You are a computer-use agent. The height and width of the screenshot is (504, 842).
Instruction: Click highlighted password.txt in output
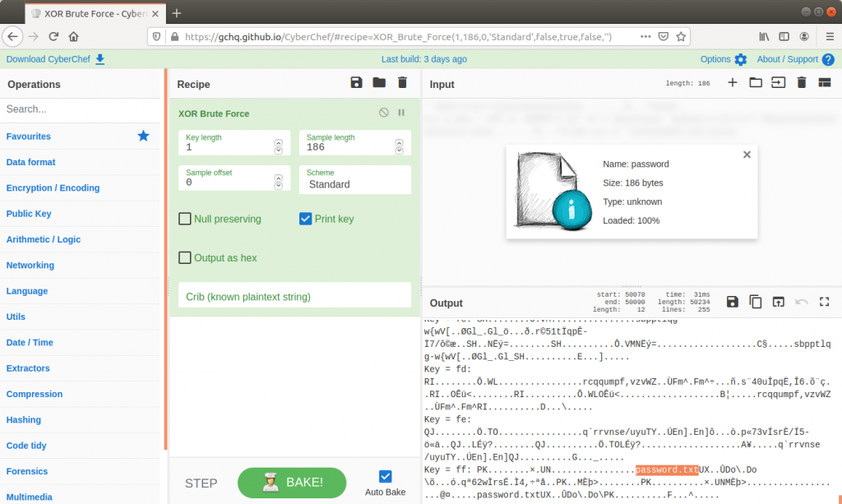coord(667,469)
